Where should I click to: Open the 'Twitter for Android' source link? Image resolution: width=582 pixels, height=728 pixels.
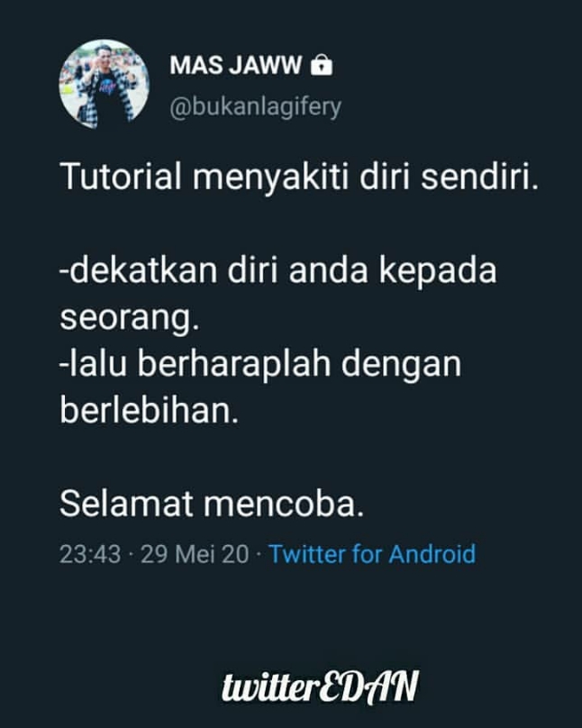[372, 554]
